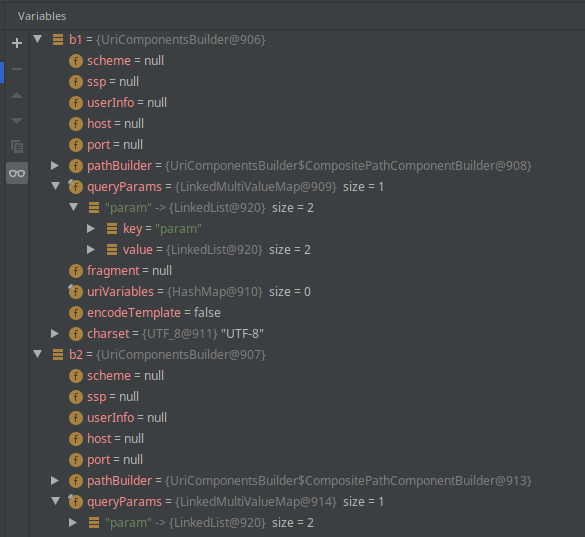Select b1 userInfo = null row
Image resolution: width=585 pixels, height=537 pixels.
[307, 103]
